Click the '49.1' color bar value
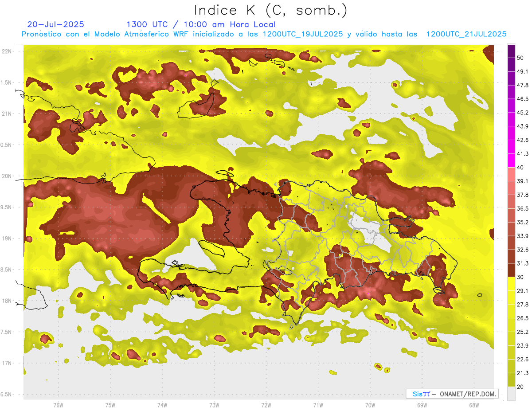The height and width of the screenshot is (411, 532). (523, 71)
